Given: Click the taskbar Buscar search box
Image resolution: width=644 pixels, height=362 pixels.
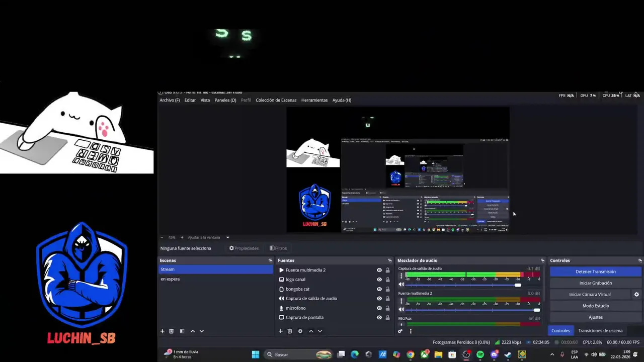Looking at the screenshot, I should click(299, 354).
